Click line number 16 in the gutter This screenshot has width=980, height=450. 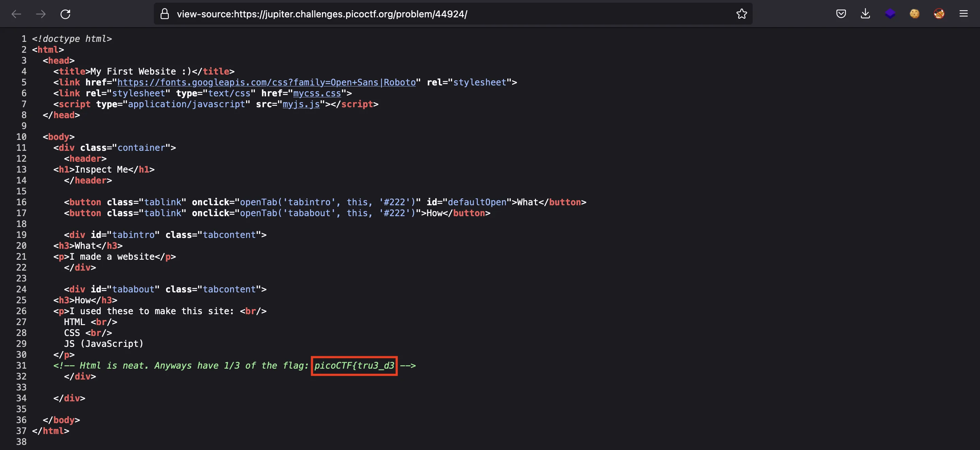tap(21, 202)
